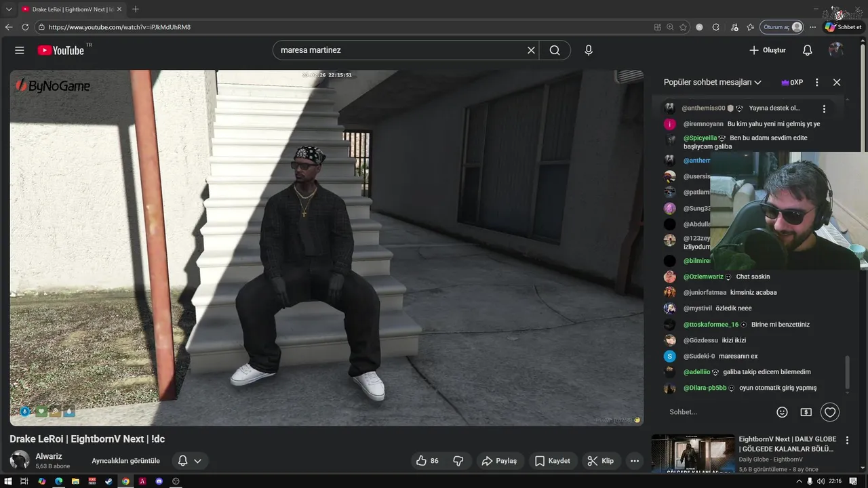This screenshot has width=868, height=488.
Task: Open YouTube notifications bell
Action: coord(807,50)
